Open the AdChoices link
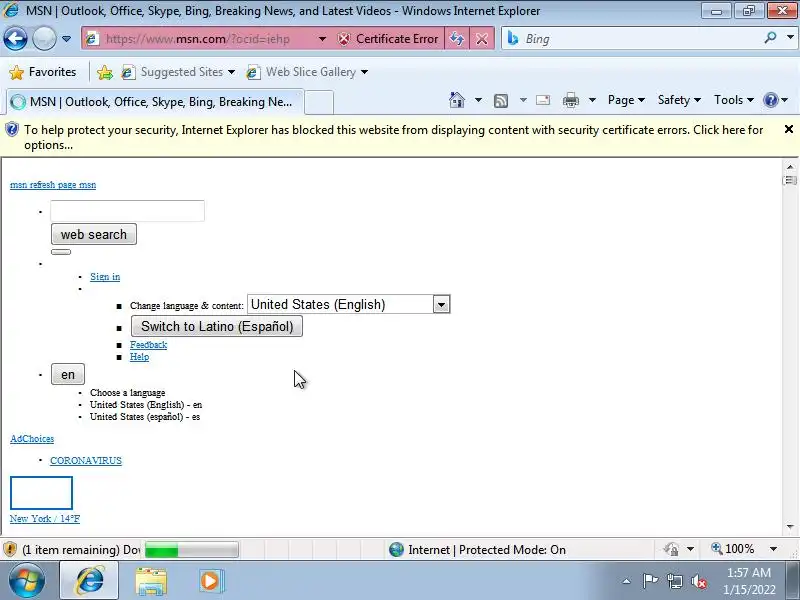The width and height of the screenshot is (800, 600). pyautogui.click(x=32, y=439)
